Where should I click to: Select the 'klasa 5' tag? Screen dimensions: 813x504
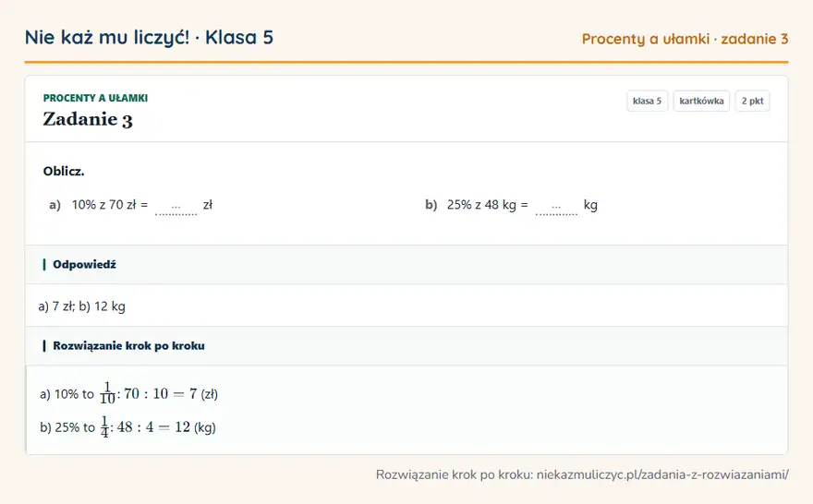pos(647,101)
